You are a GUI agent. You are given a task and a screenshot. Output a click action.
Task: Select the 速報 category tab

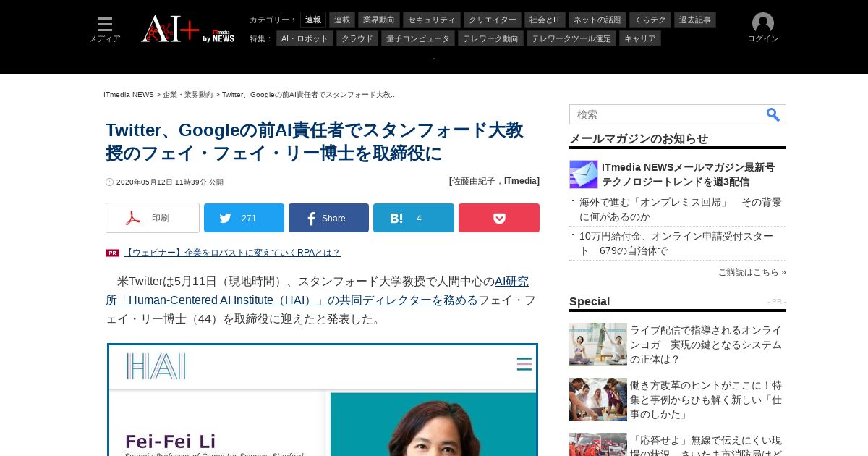(x=313, y=20)
